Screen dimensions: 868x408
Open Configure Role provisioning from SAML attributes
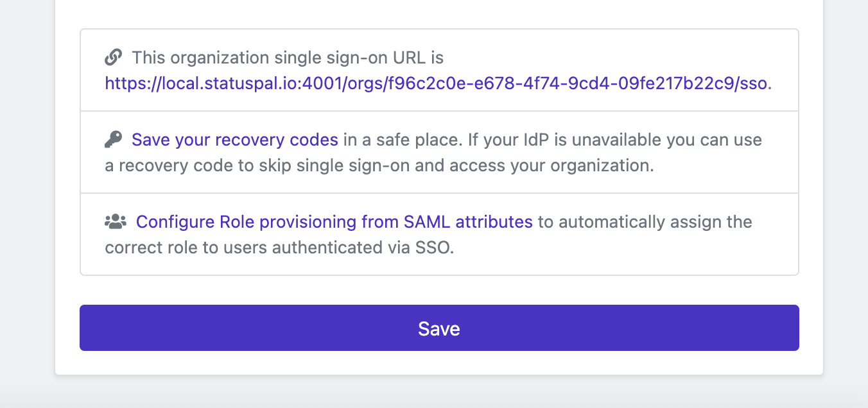(334, 222)
